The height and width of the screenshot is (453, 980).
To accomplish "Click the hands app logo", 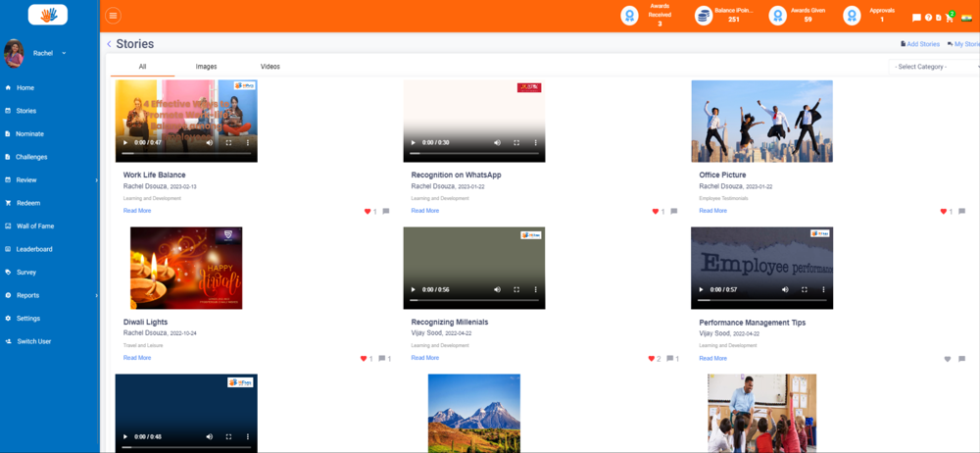I will [x=48, y=15].
